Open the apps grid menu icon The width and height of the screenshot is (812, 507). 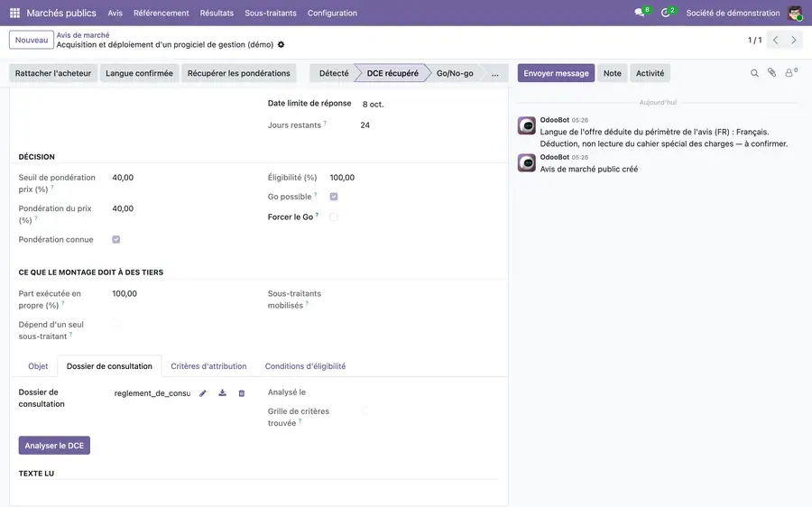(x=14, y=13)
